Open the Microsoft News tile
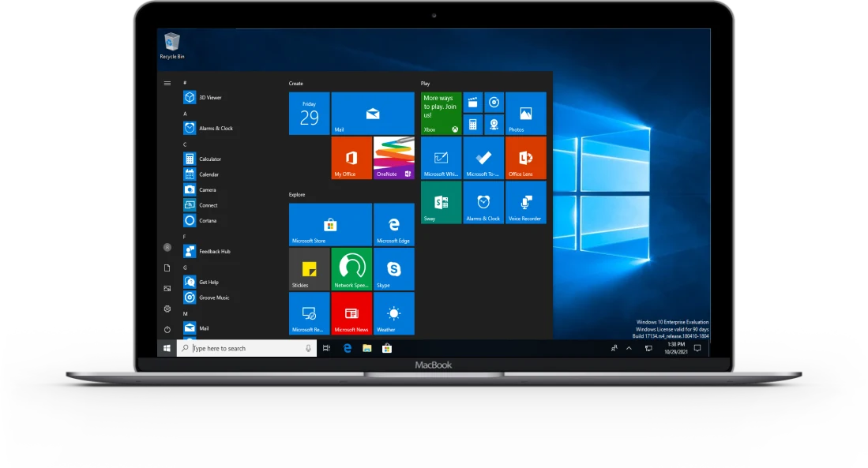The height and width of the screenshot is (468, 868). pos(351,313)
